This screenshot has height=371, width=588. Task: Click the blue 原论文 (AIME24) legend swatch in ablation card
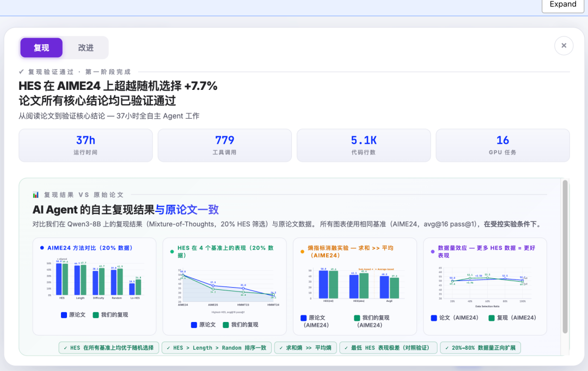click(x=304, y=318)
